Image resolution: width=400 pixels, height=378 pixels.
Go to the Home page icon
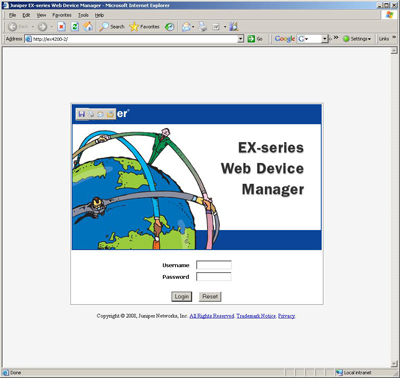click(88, 27)
